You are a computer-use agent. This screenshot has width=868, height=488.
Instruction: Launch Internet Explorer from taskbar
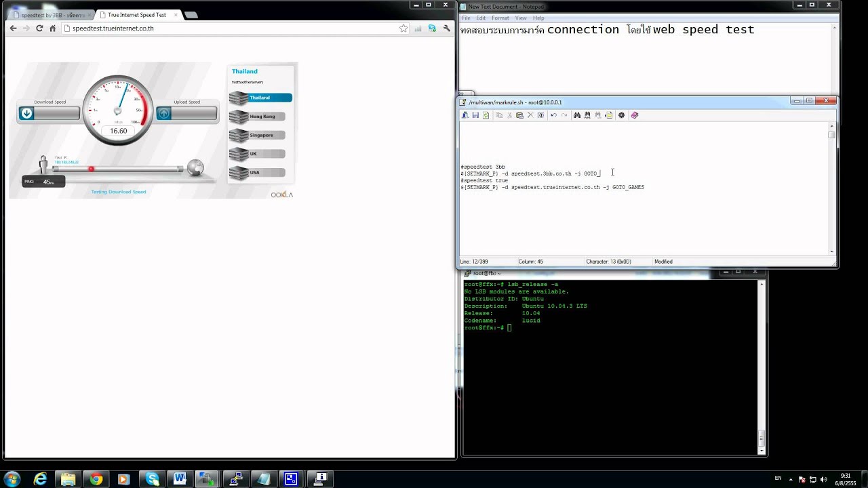point(41,479)
